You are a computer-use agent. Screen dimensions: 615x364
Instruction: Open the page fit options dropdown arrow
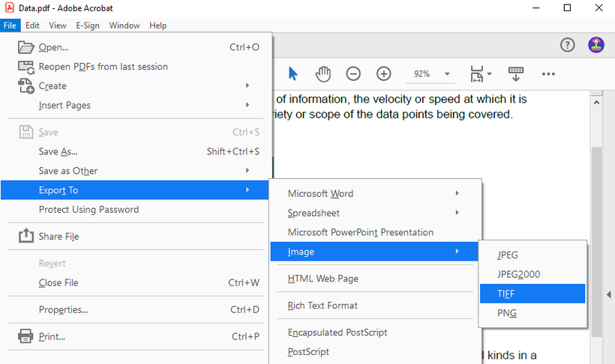[489, 73]
